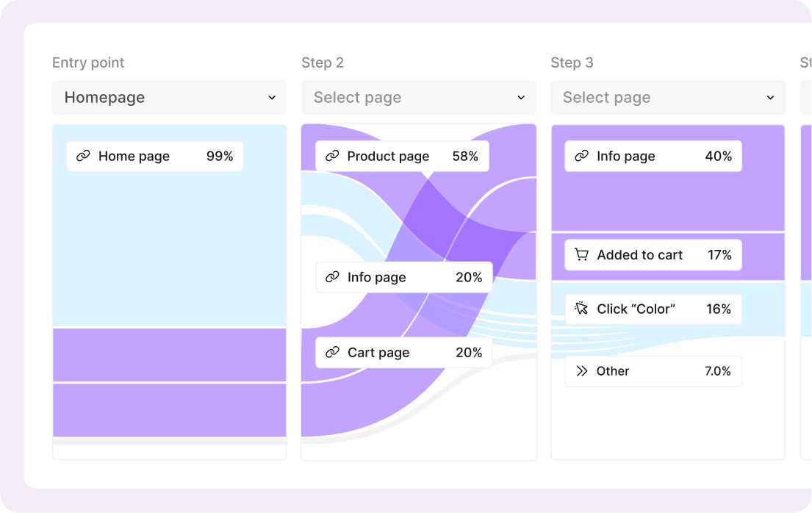812x513 pixels.
Task: Select the Other 7.0% node
Action: [x=653, y=371]
